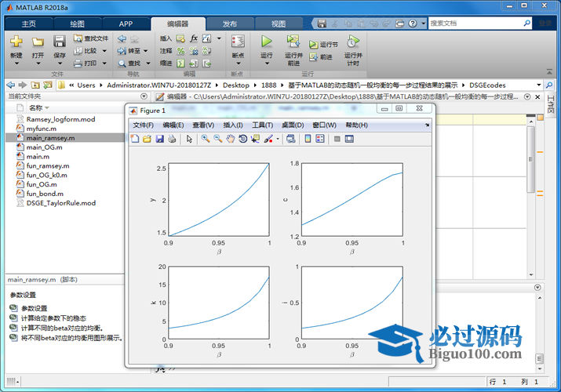Open the Breakpoints (断点) dropdown
This screenshot has width=561, height=392.
(x=238, y=56)
